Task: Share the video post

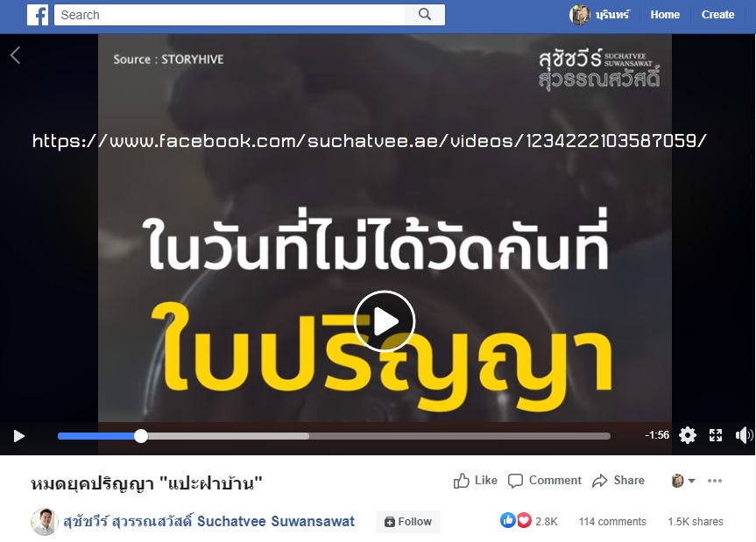Action: tap(618, 481)
